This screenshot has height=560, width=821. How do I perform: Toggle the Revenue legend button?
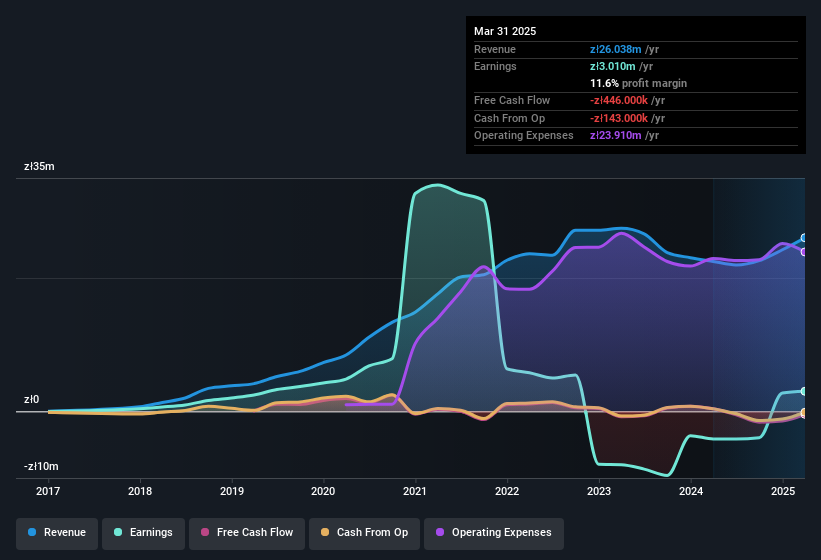tap(57, 533)
